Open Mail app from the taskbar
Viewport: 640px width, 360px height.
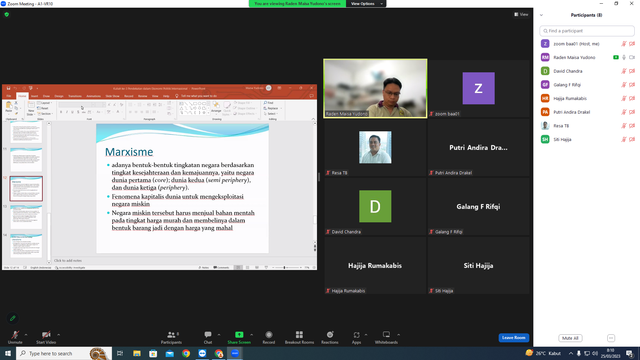click(x=169, y=353)
